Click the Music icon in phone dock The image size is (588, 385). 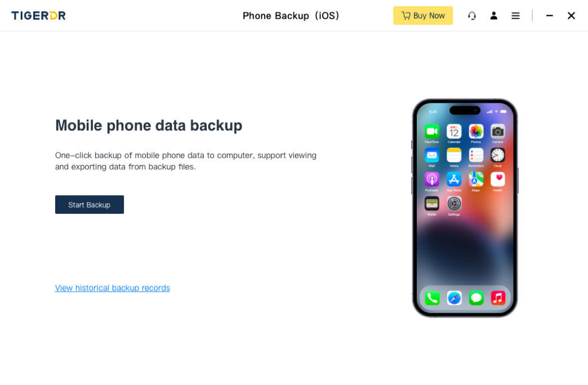[498, 298]
